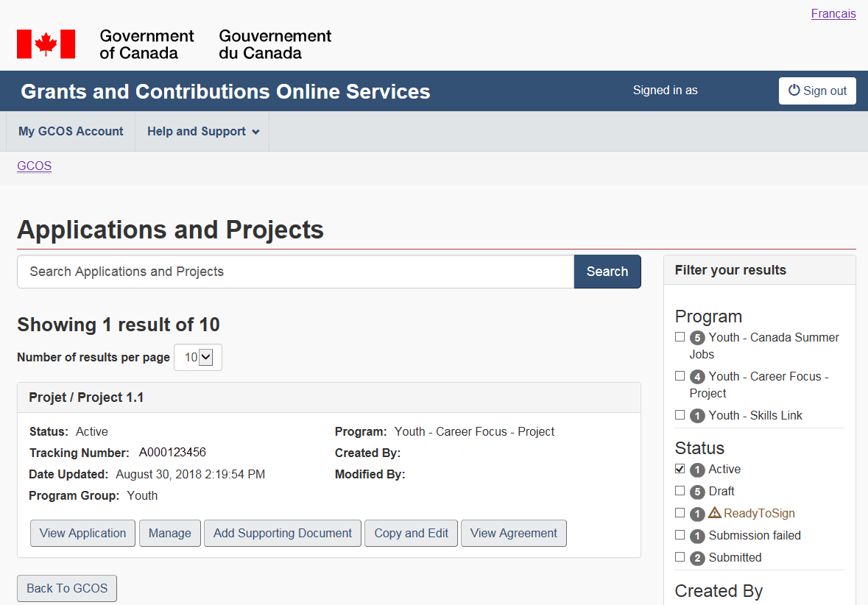Click the GCOS breadcrumb link
Screen dimensions: 868x605
[34, 166]
